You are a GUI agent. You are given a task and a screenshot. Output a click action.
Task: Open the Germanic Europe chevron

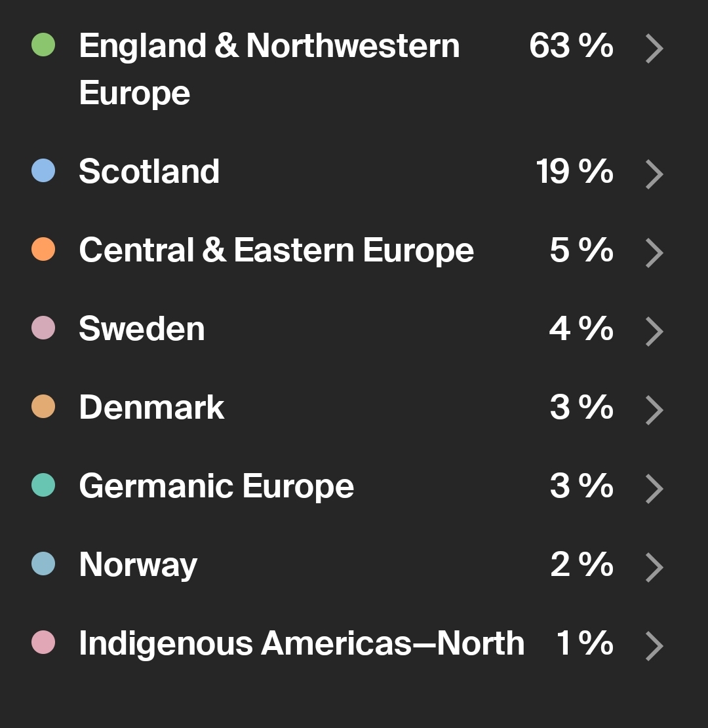654,489
